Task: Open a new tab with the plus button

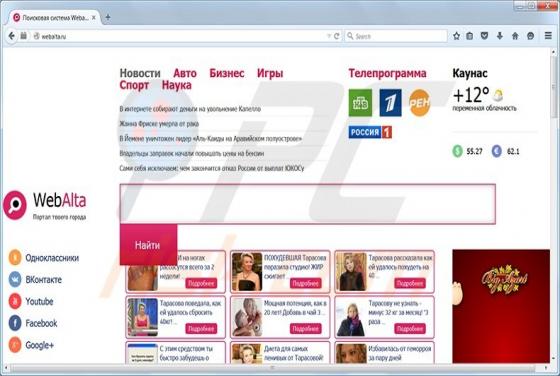Action: [108, 17]
